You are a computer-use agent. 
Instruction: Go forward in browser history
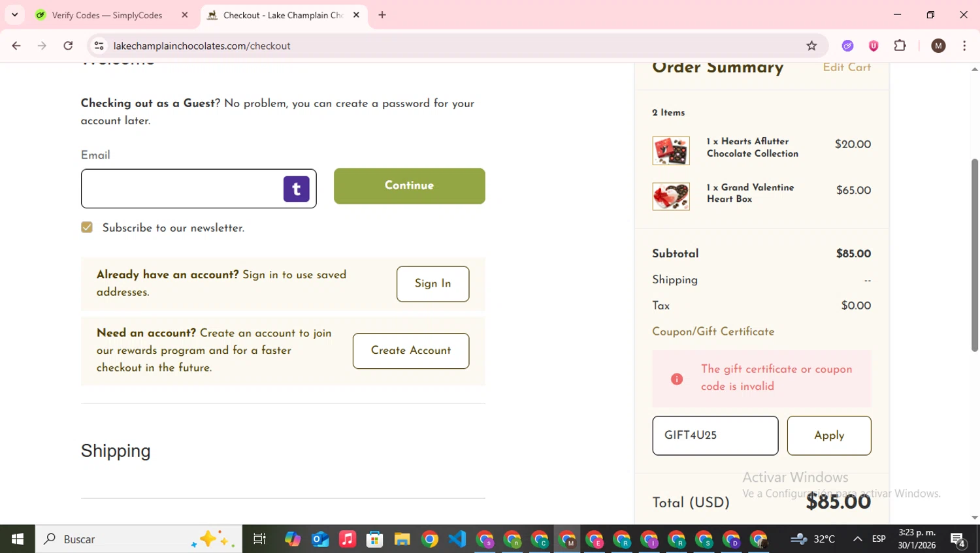point(42,46)
